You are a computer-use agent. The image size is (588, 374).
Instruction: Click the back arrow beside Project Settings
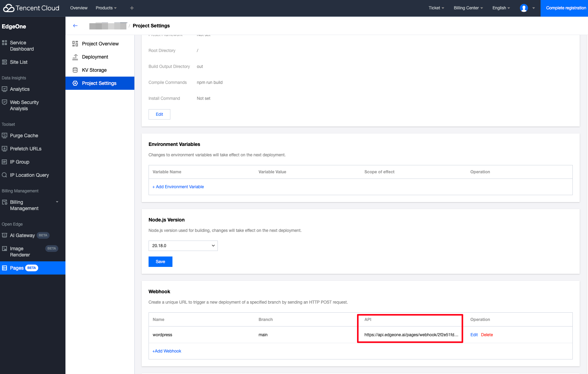75,26
